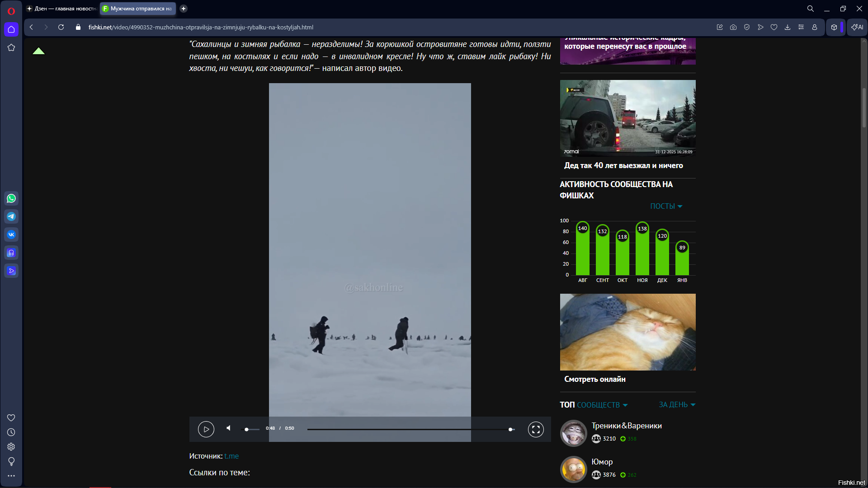This screenshot has width=868, height=488.
Task: Open the VK sidebar panel
Action: point(11,235)
